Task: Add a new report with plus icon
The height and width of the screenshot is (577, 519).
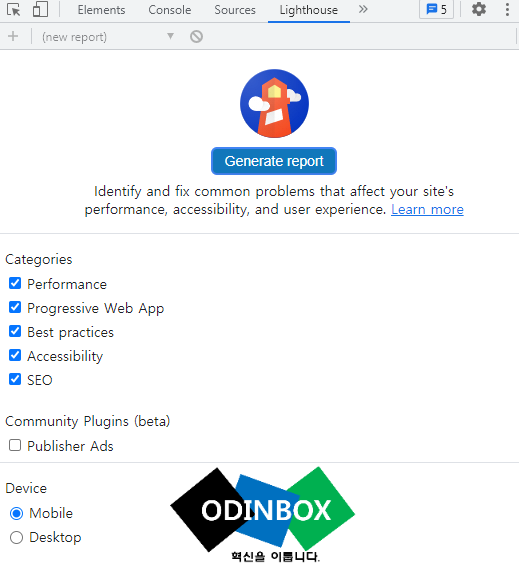Action: (13, 36)
